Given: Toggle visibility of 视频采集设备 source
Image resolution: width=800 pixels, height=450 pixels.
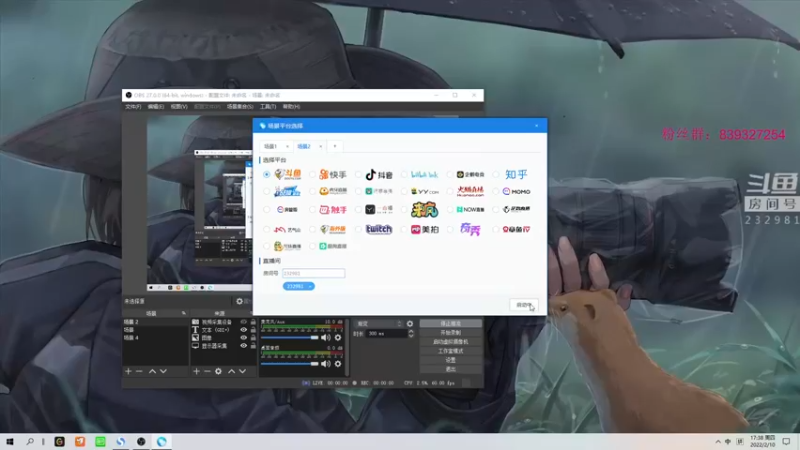Looking at the screenshot, I should pos(243,322).
